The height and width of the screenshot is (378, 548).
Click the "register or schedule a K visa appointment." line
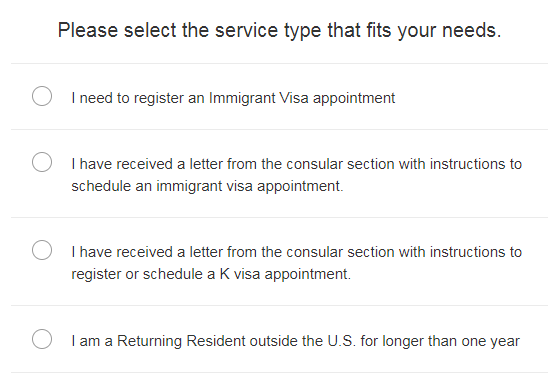click(211, 274)
